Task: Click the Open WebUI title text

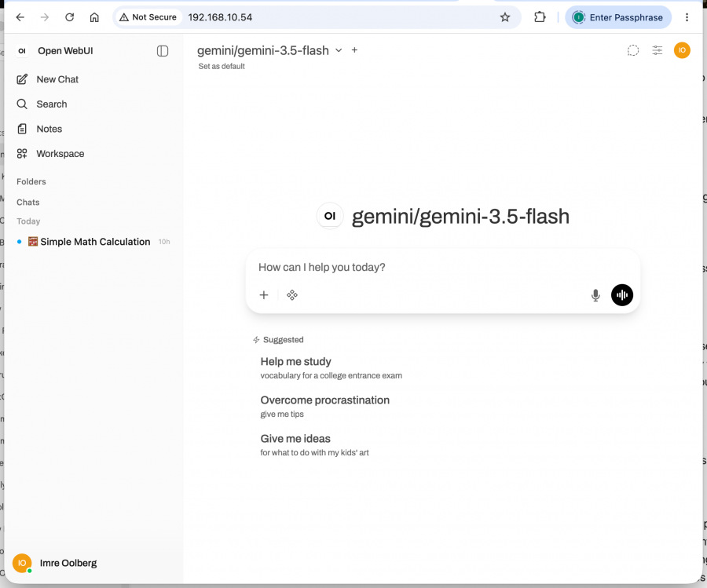Action: (65, 51)
